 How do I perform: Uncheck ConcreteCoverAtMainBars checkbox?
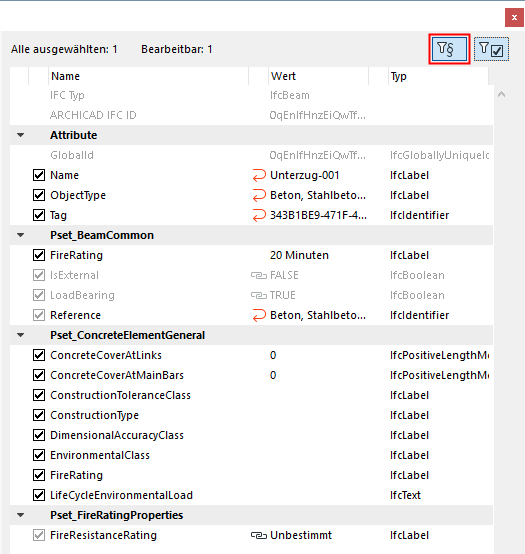(x=39, y=375)
